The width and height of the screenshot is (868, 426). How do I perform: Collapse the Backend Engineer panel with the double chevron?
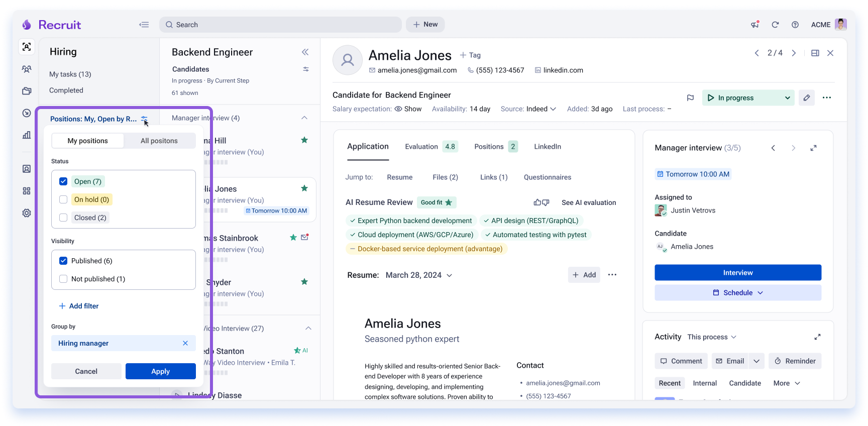[305, 52]
